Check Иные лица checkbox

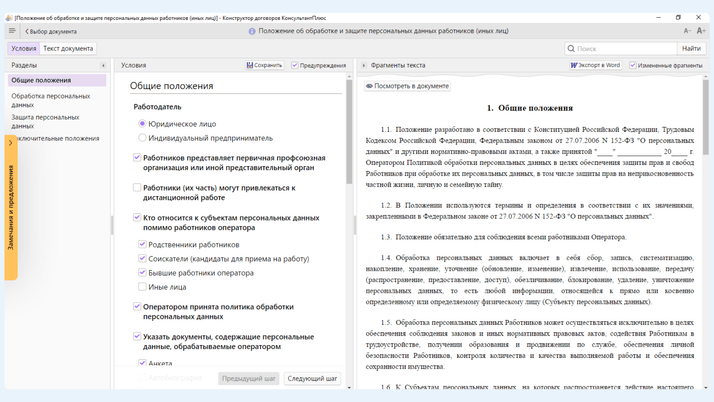pyautogui.click(x=142, y=287)
